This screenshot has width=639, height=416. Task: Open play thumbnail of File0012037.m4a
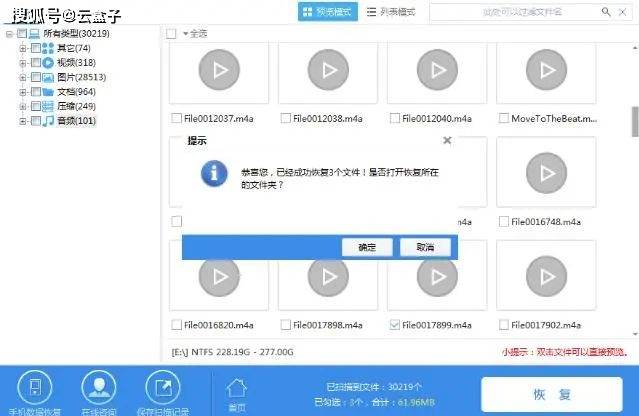tap(219, 70)
